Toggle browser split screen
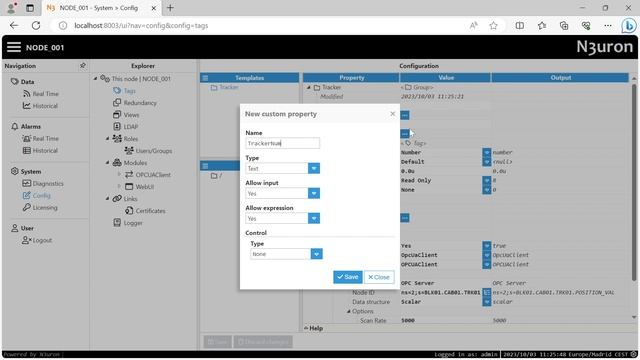The width and height of the screenshot is (640, 360). 520,25
